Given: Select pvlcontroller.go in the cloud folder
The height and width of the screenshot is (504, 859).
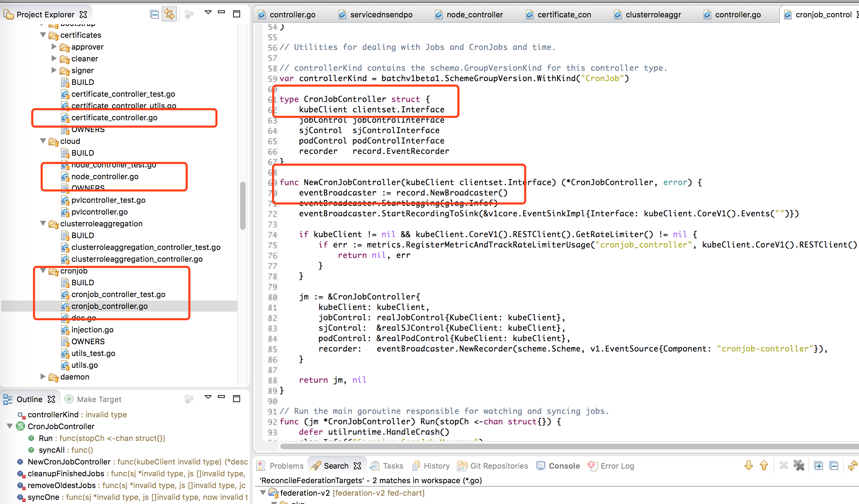Looking at the screenshot, I should click(99, 212).
